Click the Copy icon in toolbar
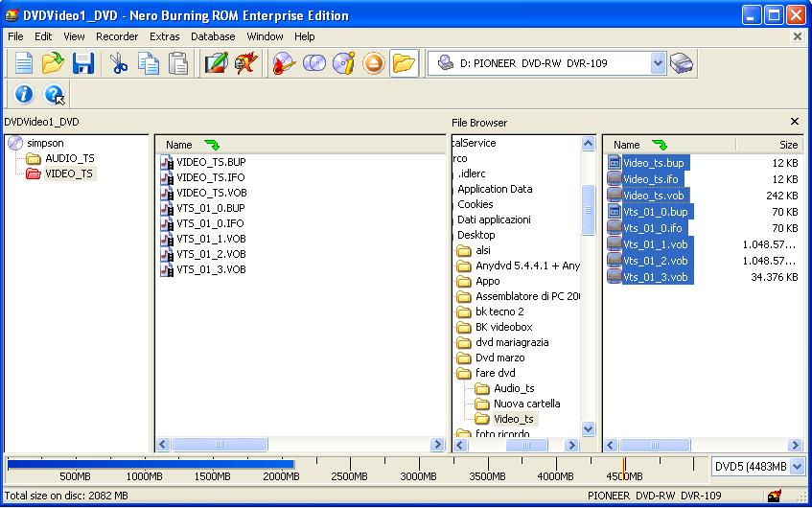Image resolution: width=812 pixels, height=508 pixels. [x=149, y=63]
